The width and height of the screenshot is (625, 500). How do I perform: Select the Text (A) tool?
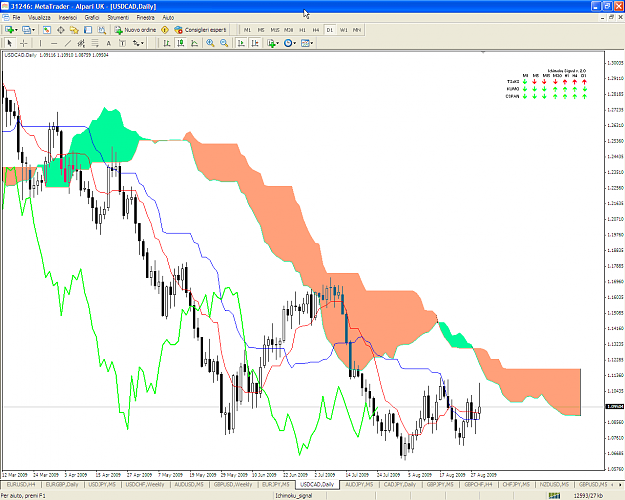coord(108,43)
